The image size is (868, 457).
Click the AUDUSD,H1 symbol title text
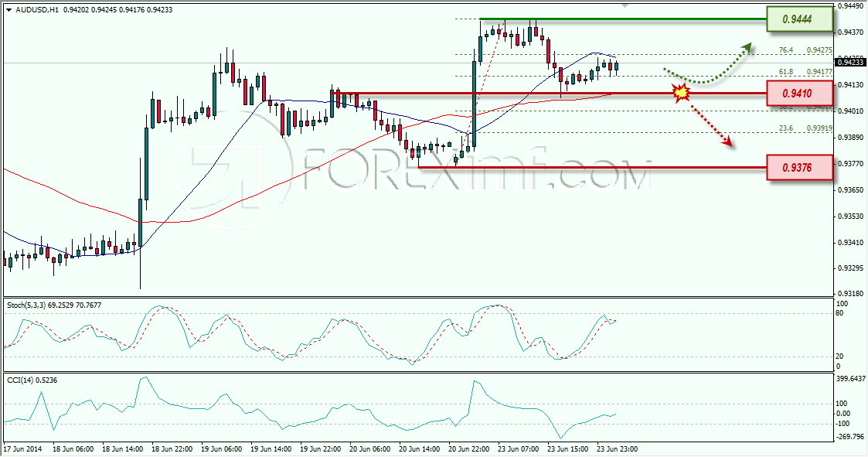pos(38,10)
